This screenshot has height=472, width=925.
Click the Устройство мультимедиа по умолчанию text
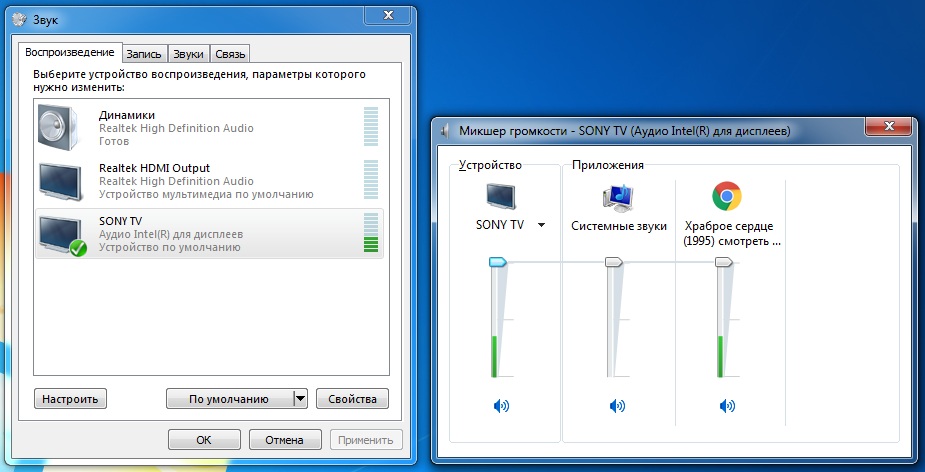206,194
